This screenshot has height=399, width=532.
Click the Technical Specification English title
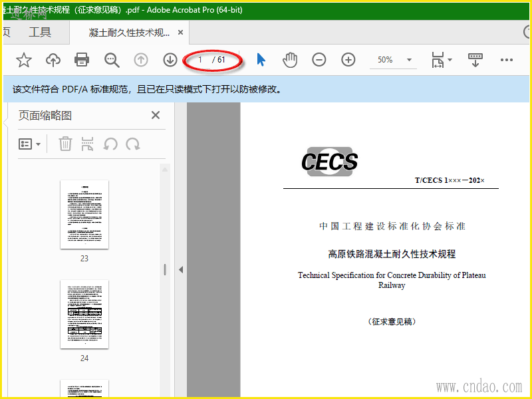point(392,280)
